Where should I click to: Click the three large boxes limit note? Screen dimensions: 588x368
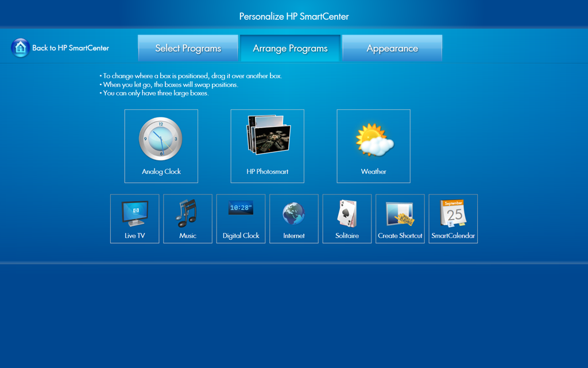click(x=154, y=93)
